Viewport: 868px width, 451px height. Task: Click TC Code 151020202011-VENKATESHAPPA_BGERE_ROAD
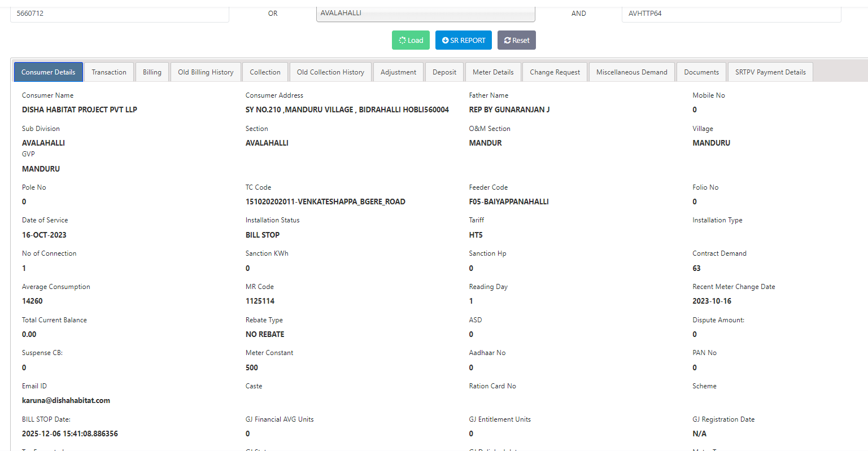click(325, 202)
